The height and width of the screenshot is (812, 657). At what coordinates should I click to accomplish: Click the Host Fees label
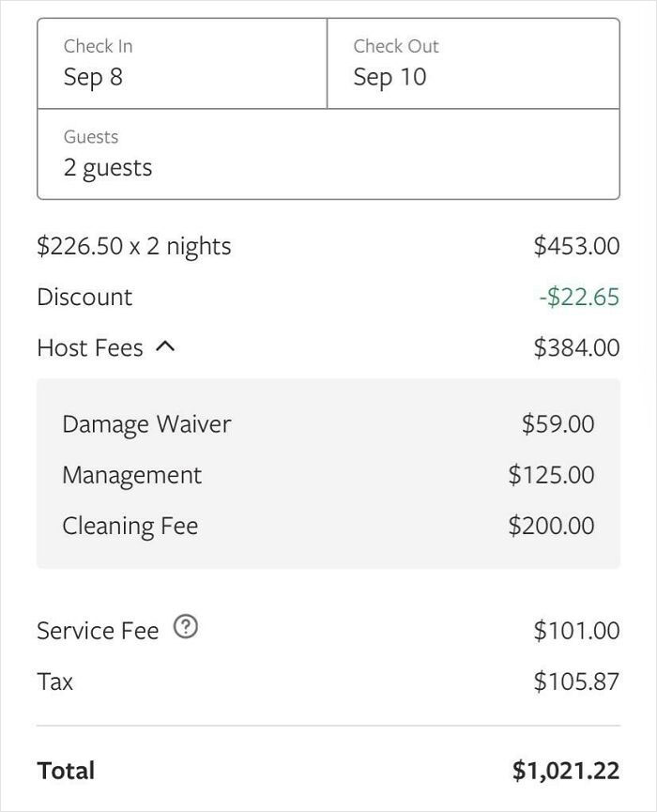tap(90, 348)
